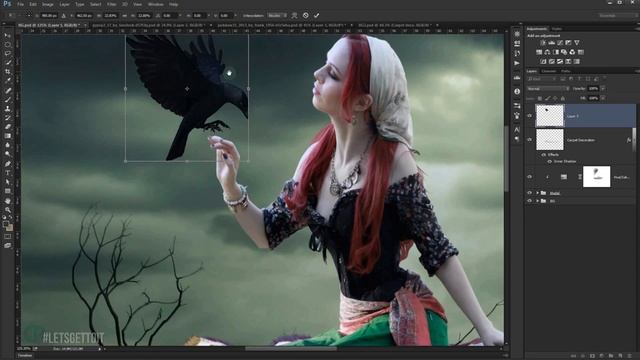640x360 pixels.
Task: Select the Pen tool
Action: [8, 164]
